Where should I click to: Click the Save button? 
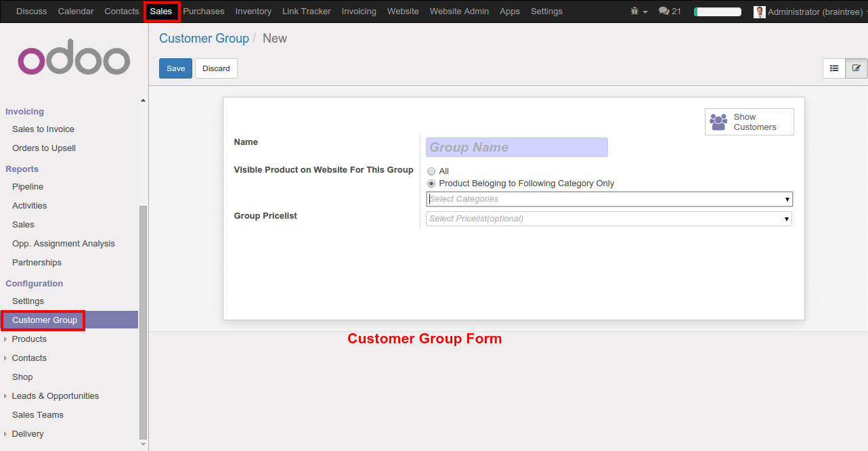175,68
